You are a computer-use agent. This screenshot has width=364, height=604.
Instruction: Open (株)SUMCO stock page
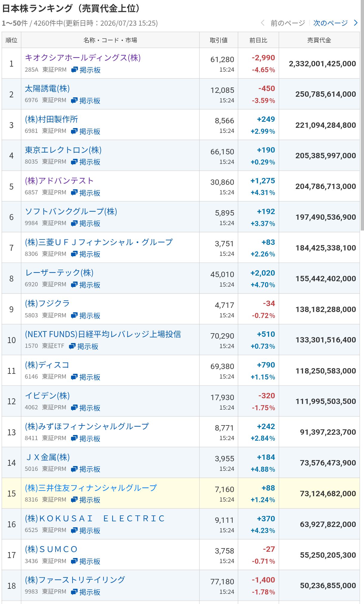(51, 549)
